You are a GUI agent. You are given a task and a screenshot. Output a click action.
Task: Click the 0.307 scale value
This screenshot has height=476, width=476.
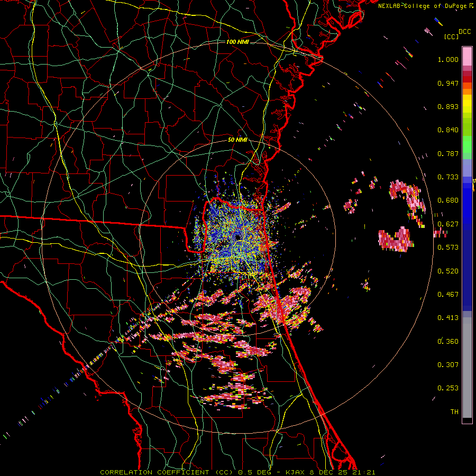(448, 365)
